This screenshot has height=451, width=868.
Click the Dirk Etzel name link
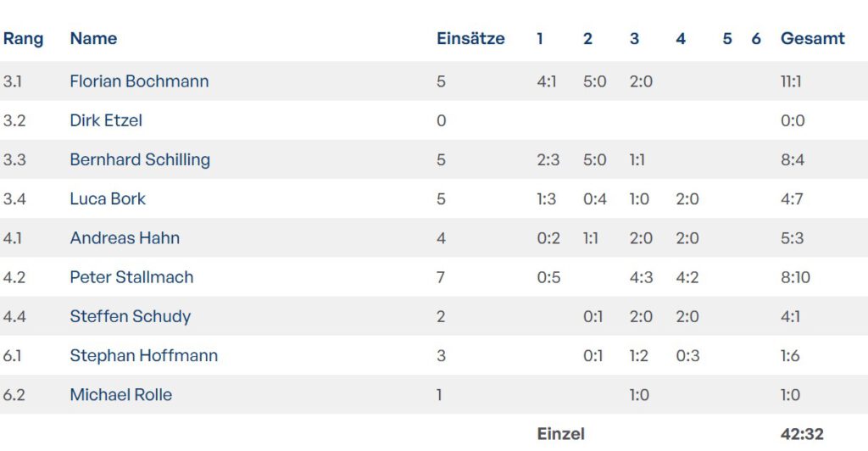click(106, 120)
